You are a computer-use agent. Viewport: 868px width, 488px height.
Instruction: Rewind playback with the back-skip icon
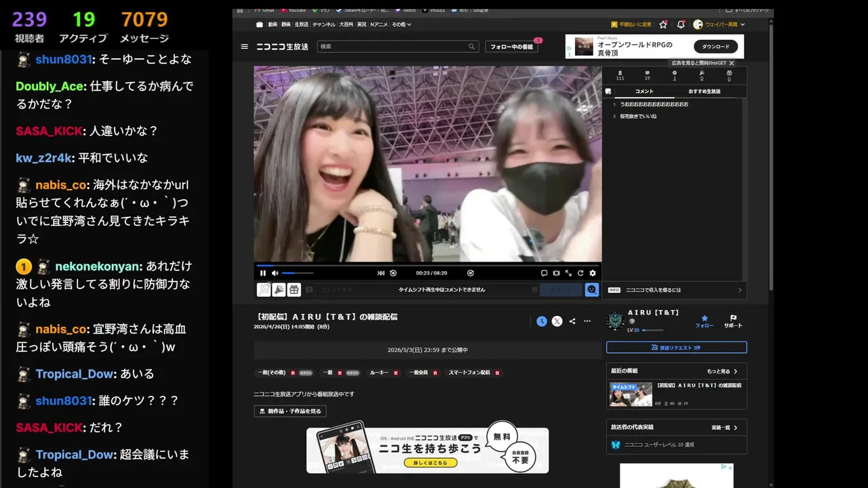393,273
